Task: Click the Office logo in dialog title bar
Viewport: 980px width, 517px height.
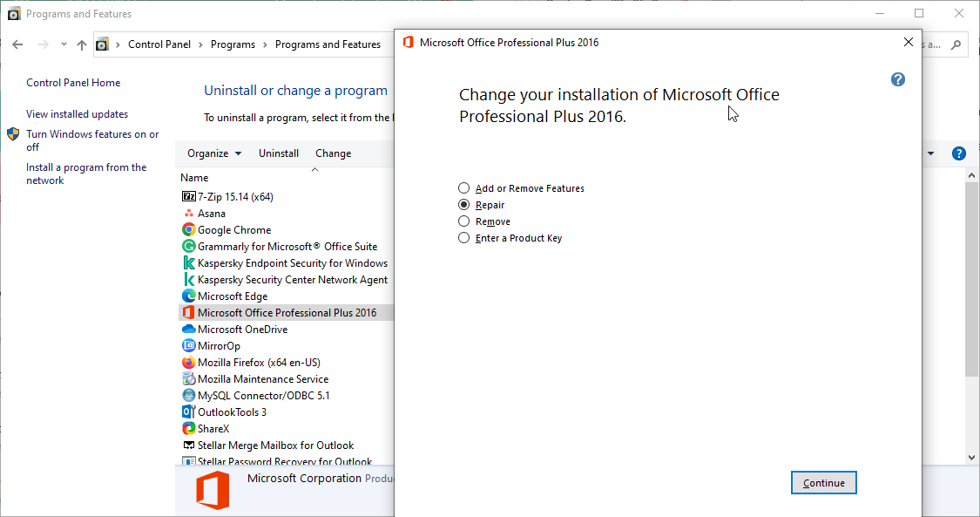Action: click(x=409, y=43)
